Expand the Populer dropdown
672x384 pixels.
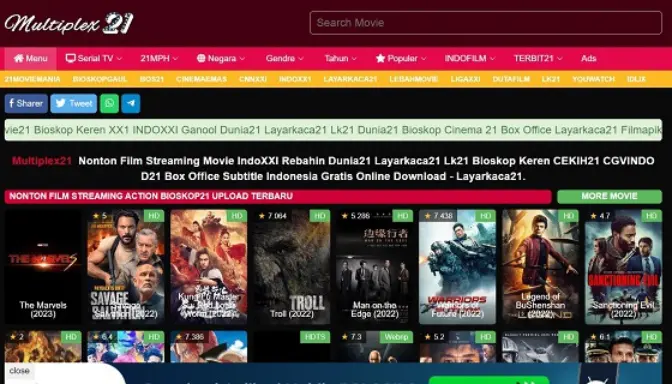point(401,58)
